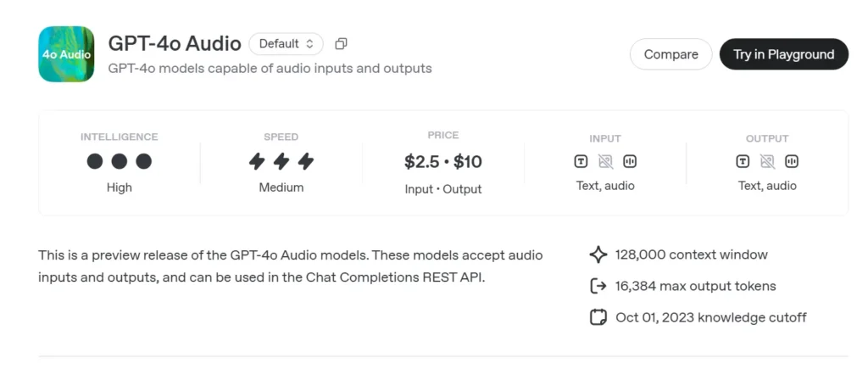Copy the model name with copy icon
Viewport: 868px width, 386px height.
point(341,43)
